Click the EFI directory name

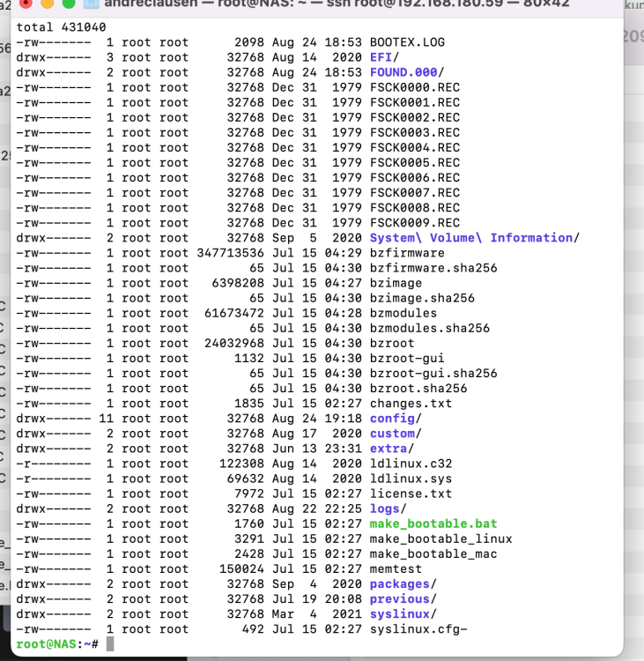point(381,57)
